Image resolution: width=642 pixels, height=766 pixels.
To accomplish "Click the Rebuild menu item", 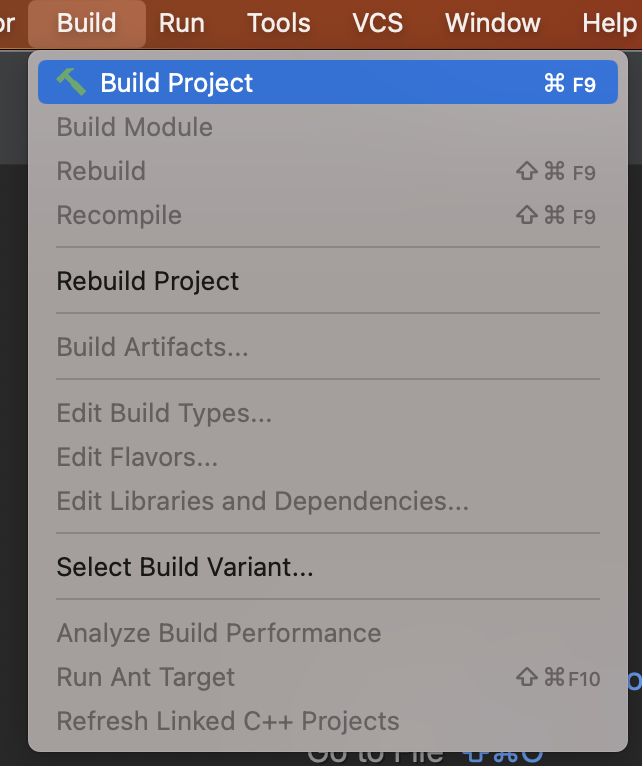I will (x=101, y=171).
